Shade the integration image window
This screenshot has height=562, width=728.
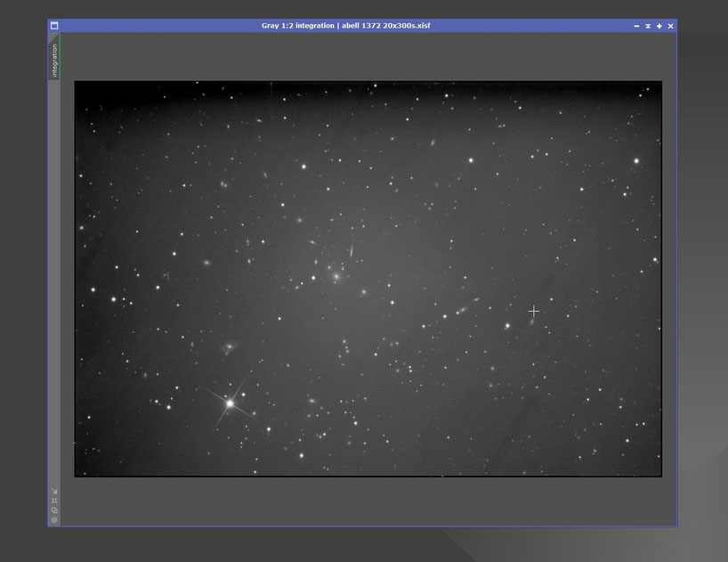pos(648,26)
